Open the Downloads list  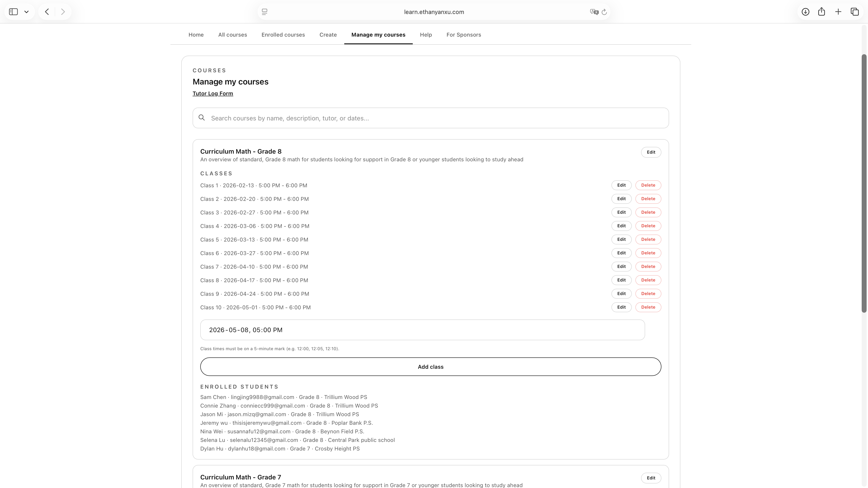click(806, 12)
